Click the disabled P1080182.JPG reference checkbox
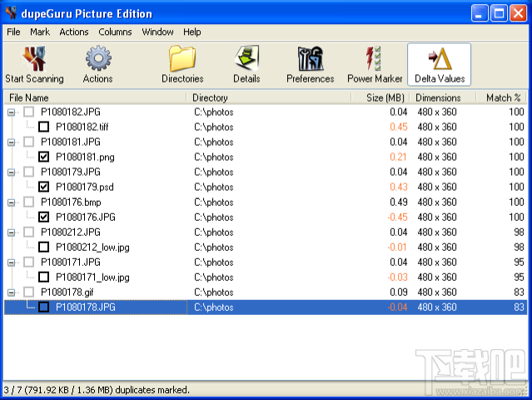Screen dimensions: 532x400 (x=29, y=112)
